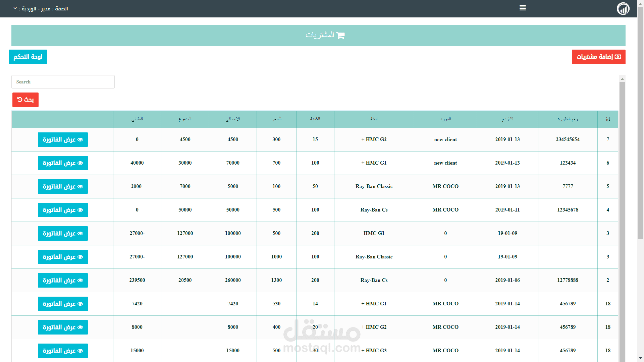This screenshot has height=362, width=644.
Task: Open لوحة التحكم dashboard button
Action: (28, 57)
